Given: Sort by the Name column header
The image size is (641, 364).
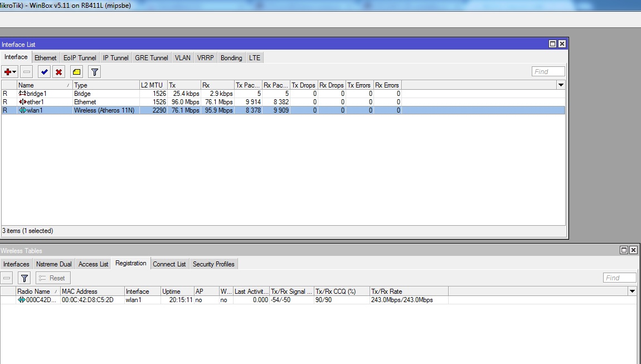Looking at the screenshot, I should click(45, 85).
